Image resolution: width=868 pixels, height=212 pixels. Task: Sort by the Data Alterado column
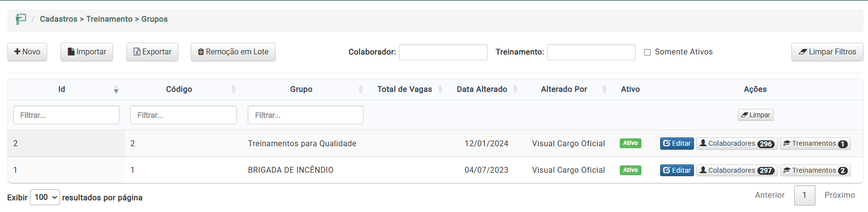coord(482,89)
